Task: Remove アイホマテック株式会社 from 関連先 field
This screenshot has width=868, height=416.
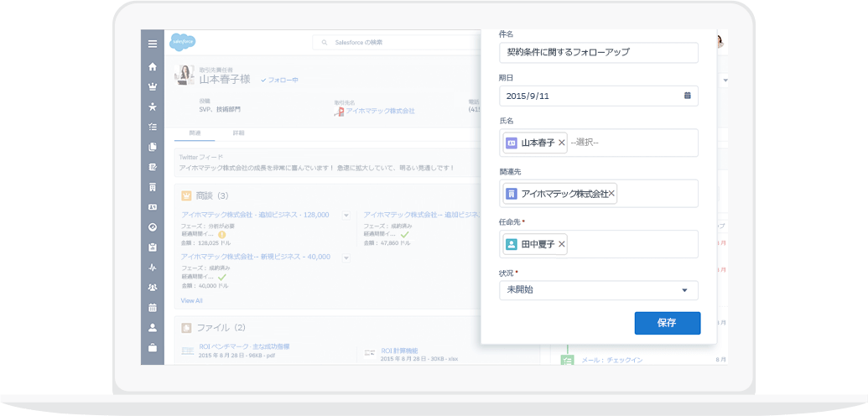Action: point(611,194)
